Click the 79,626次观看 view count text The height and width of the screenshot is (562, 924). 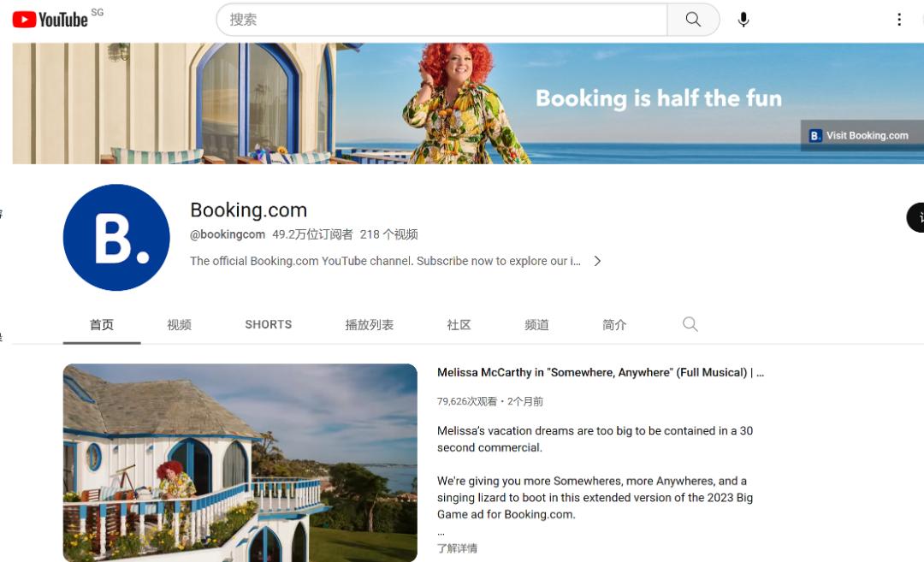tap(467, 401)
